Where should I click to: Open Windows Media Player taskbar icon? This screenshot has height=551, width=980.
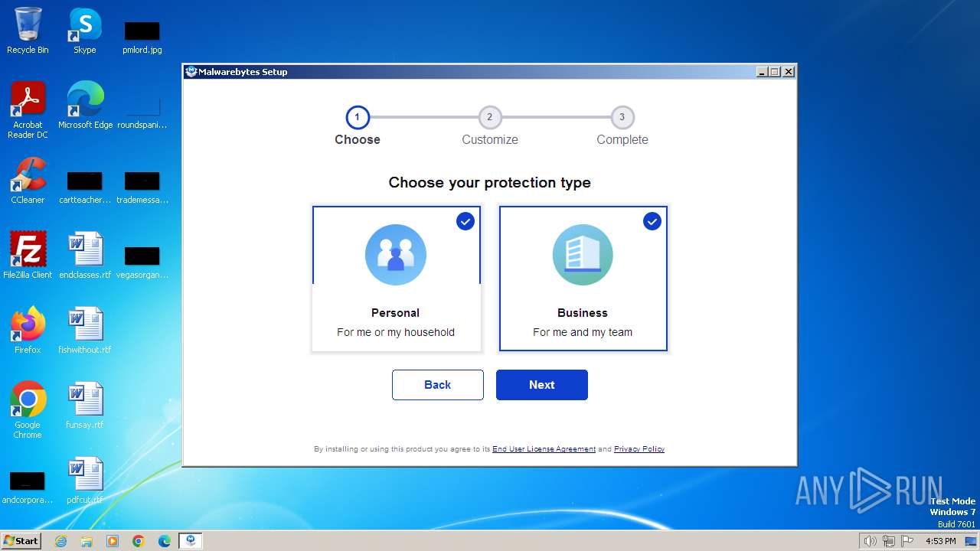click(113, 541)
